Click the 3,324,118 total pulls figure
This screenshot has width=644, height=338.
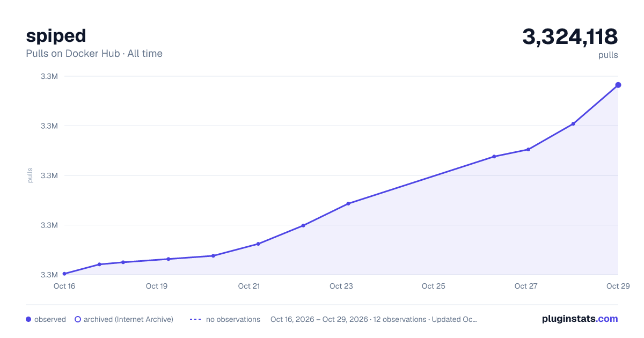(570, 36)
